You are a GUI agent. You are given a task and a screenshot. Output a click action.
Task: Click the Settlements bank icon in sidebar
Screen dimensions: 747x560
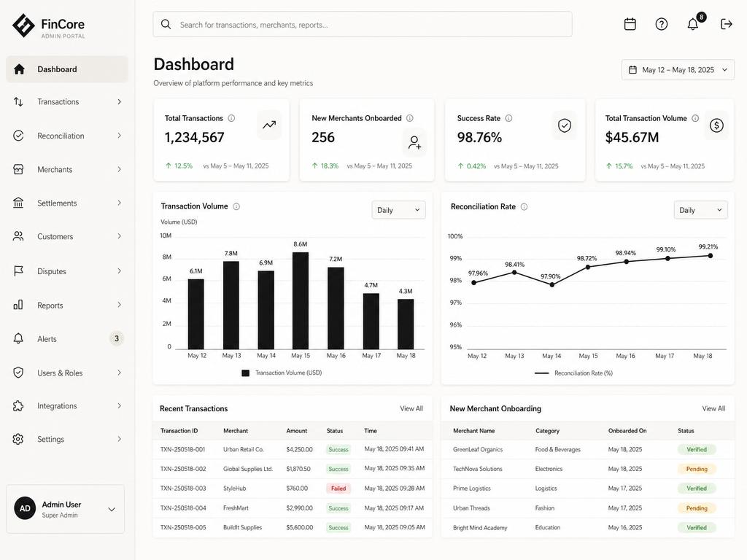tap(18, 203)
